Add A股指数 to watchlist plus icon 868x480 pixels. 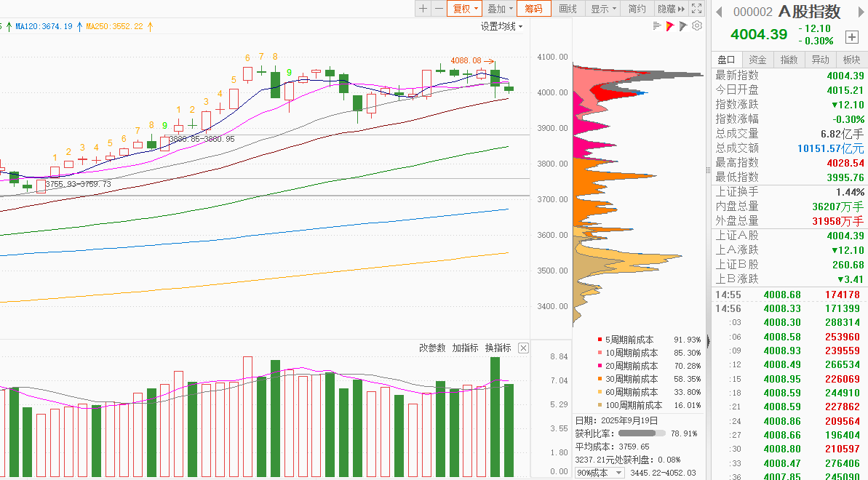(851, 37)
